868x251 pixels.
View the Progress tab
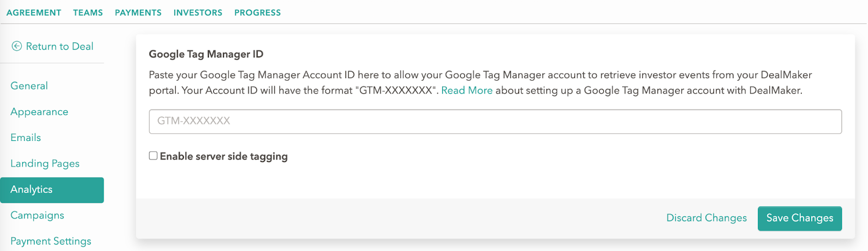[x=258, y=12]
